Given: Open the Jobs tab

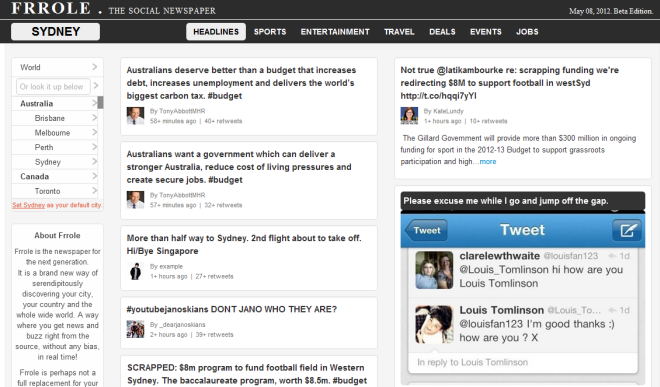Looking at the screenshot, I should (527, 32).
